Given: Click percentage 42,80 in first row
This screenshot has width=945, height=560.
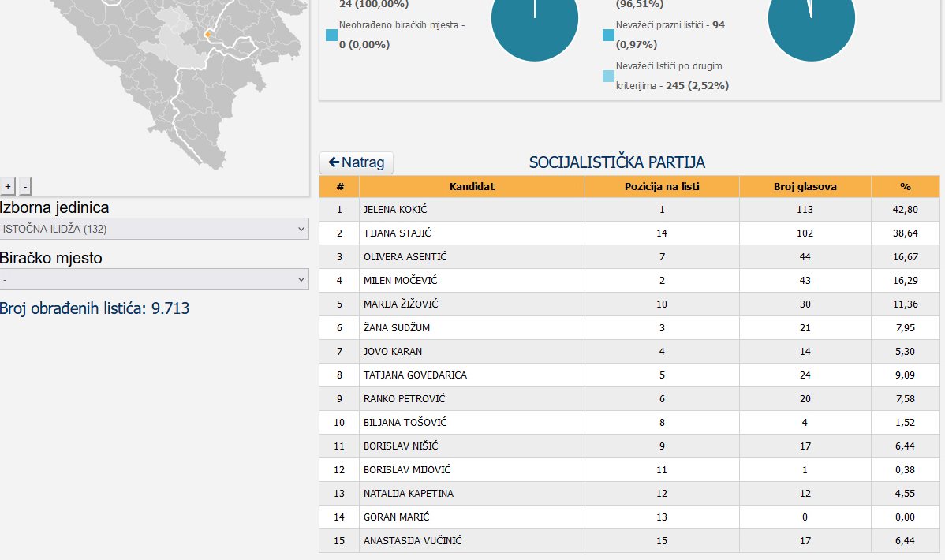Looking at the screenshot, I should point(906,210).
